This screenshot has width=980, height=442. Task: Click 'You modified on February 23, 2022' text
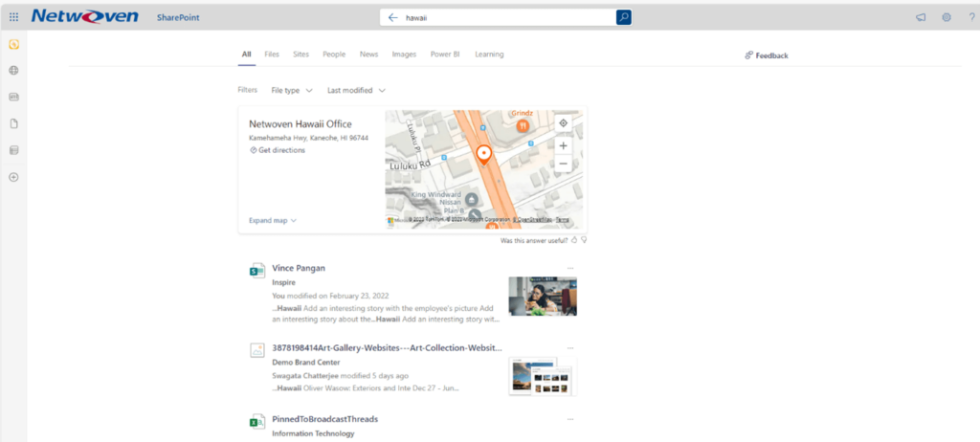point(330,295)
